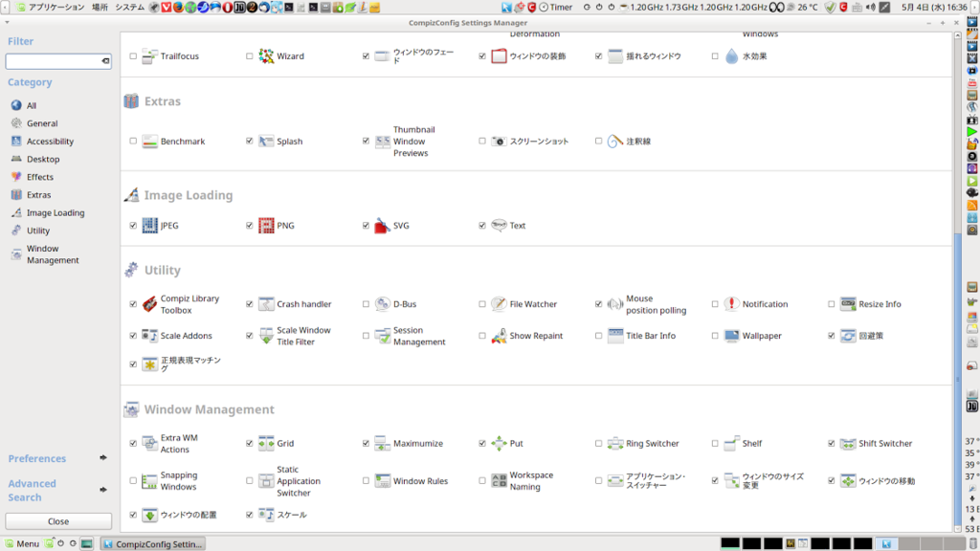The width and height of the screenshot is (980, 551).
Task: Click the Crash handler icon
Action: point(266,304)
